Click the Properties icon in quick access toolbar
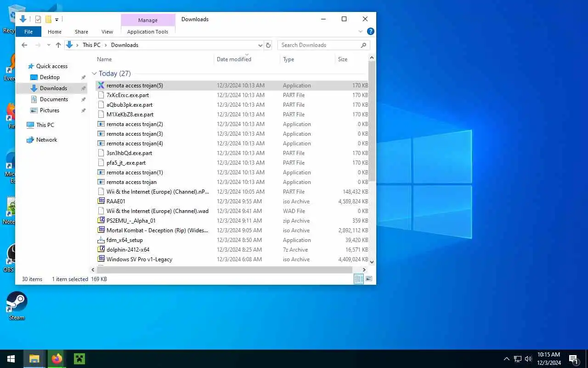 [38, 19]
